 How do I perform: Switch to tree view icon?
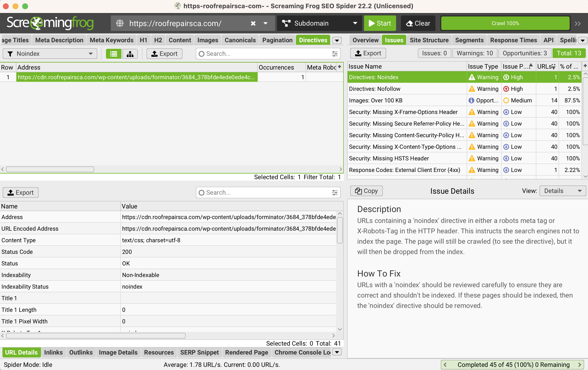pyautogui.click(x=130, y=54)
